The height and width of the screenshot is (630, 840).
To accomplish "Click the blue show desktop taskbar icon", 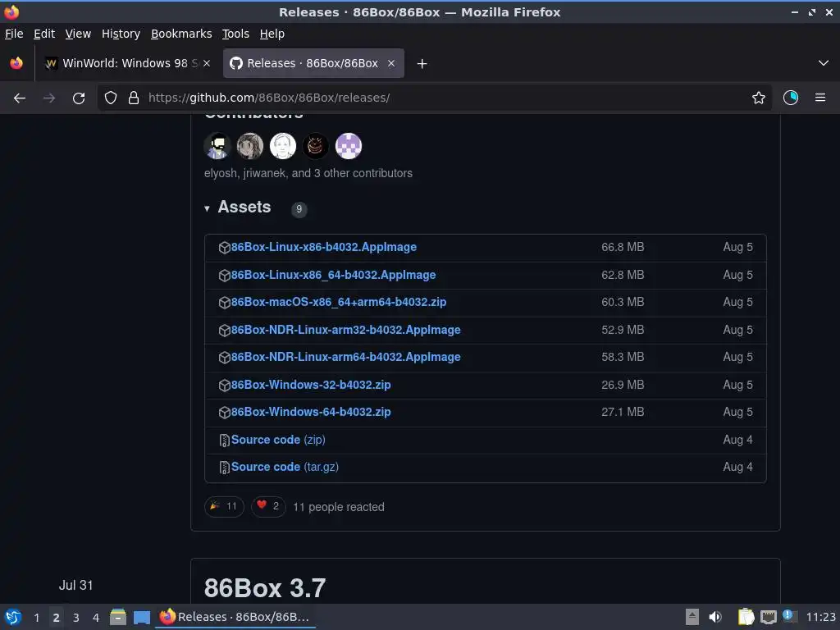I will (142, 618).
